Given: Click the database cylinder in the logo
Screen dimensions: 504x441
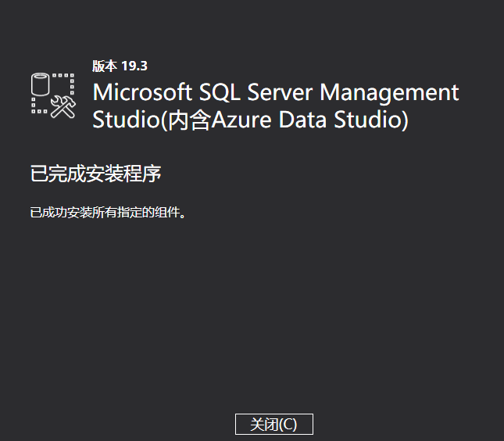Looking at the screenshot, I should tap(40, 83).
